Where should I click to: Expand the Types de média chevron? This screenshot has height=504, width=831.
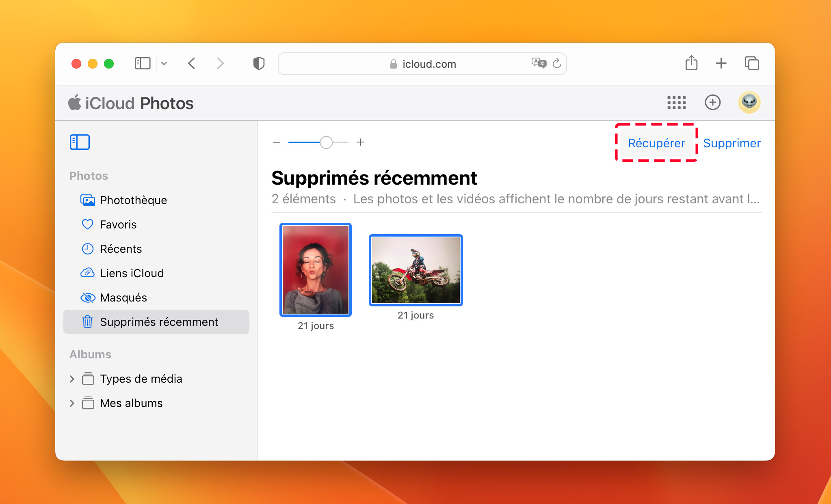72,379
